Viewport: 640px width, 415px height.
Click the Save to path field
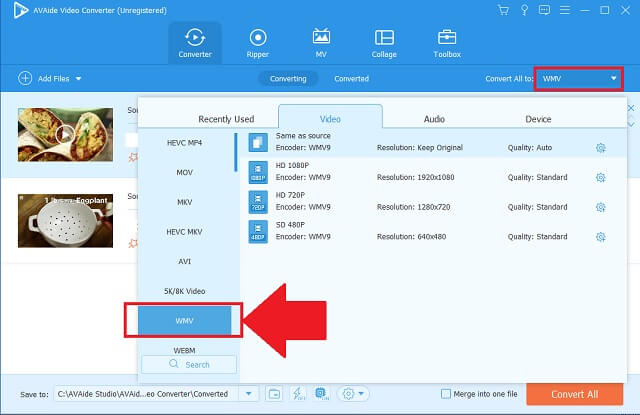[147, 394]
